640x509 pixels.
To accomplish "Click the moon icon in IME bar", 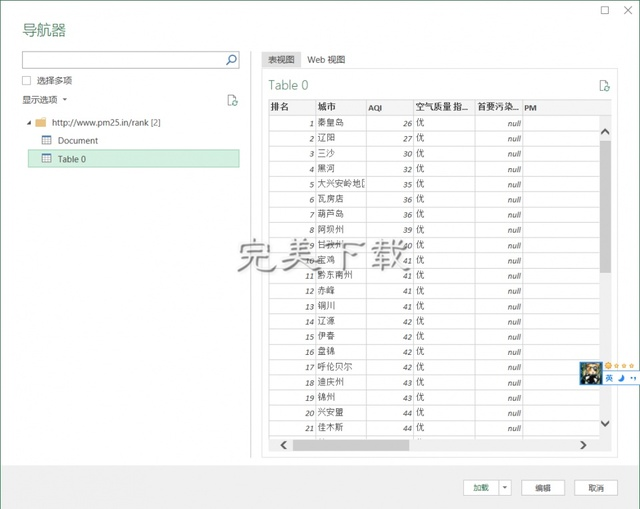I will pyautogui.click(x=621, y=378).
